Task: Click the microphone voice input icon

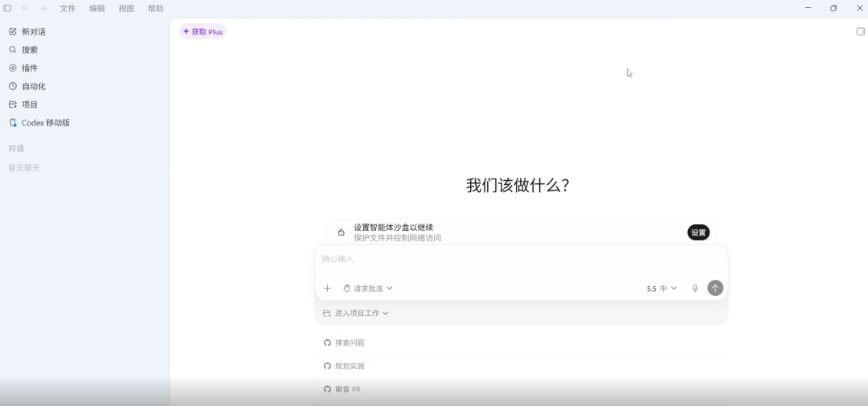Action: [x=695, y=289]
